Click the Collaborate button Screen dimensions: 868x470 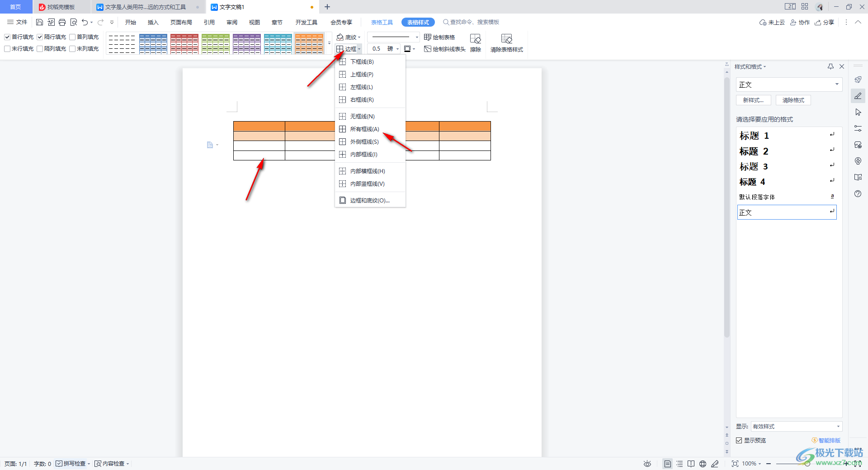coord(800,22)
